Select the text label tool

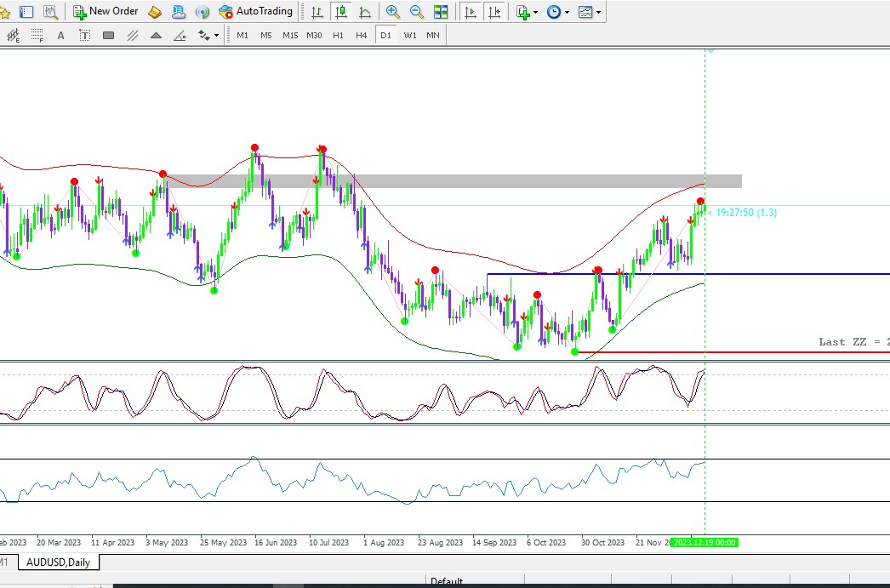(x=84, y=35)
